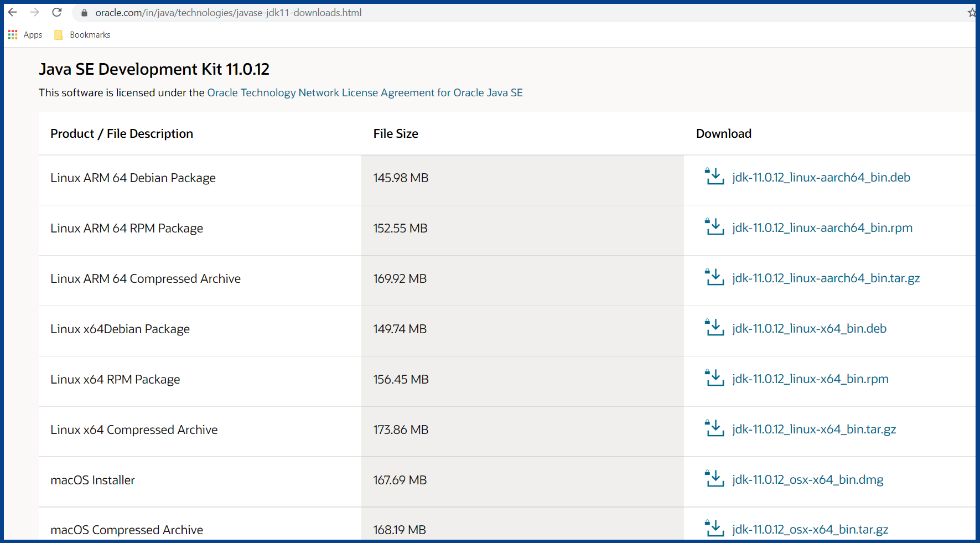Select 'Linux ARM 64 Debian Package' row text
This screenshot has width=980, height=543.
tap(133, 178)
